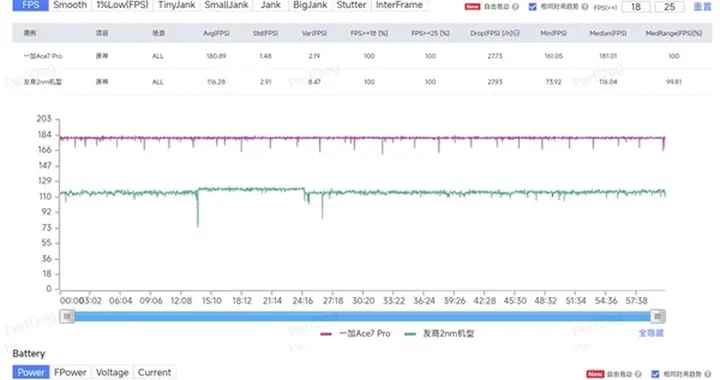
Task: Click the Std value 1.48
Action: point(265,56)
